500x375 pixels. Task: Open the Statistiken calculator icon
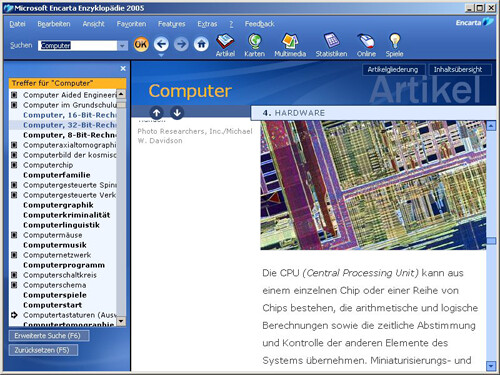331,45
